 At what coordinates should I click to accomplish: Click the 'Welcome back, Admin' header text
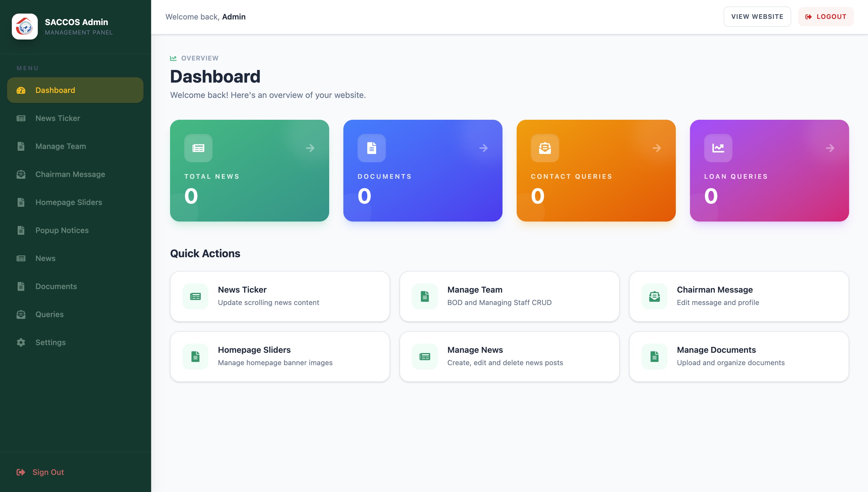pyautogui.click(x=205, y=17)
